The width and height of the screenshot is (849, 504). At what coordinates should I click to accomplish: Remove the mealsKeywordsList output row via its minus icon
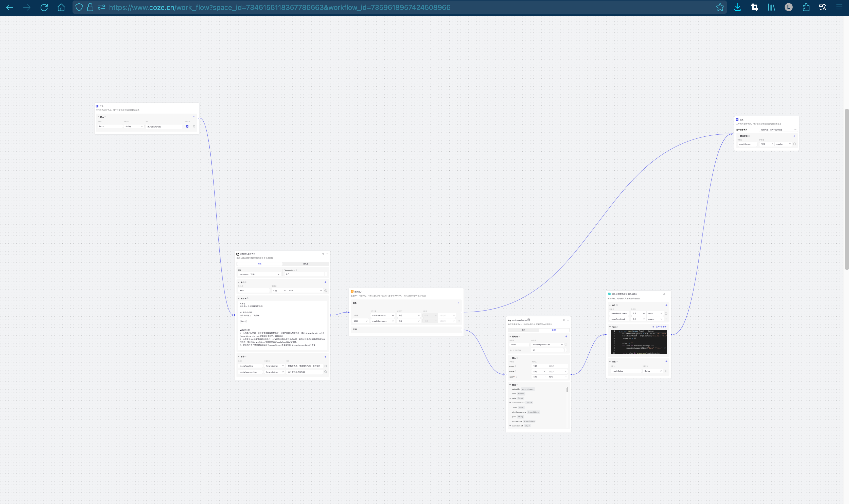click(x=325, y=372)
